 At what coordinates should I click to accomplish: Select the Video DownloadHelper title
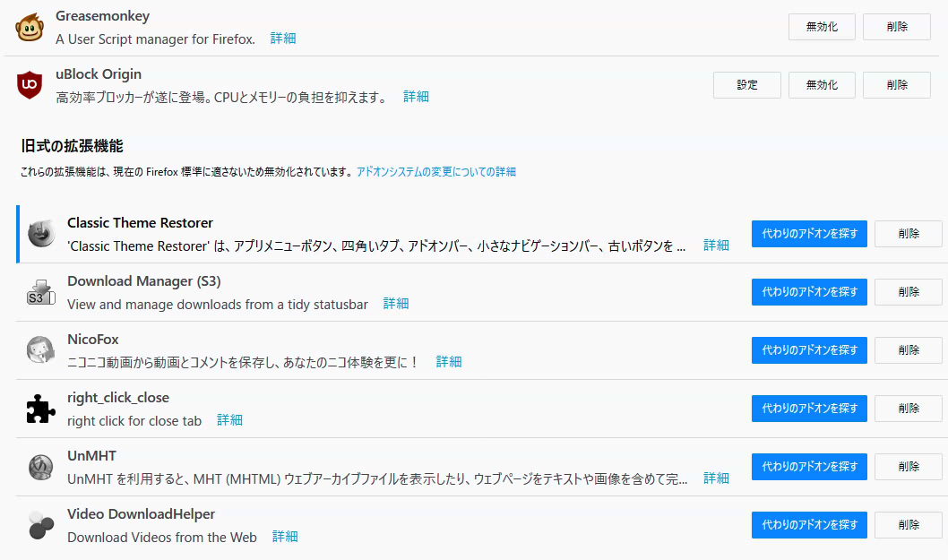click(142, 514)
